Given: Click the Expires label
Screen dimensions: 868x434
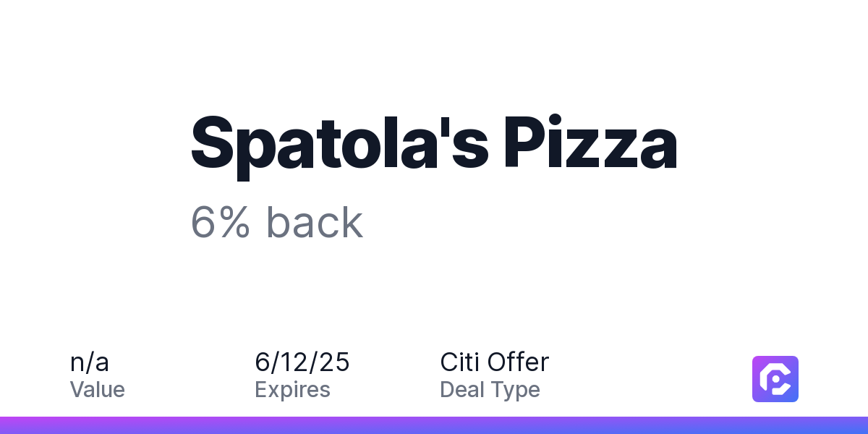Looking at the screenshot, I should (x=292, y=390).
